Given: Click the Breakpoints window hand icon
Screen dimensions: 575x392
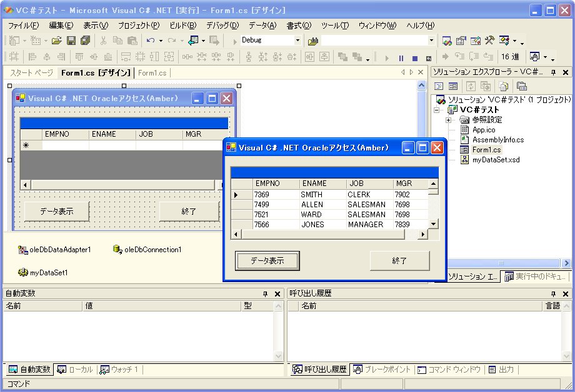Looking at the screenshot, I should coord(534,57).
